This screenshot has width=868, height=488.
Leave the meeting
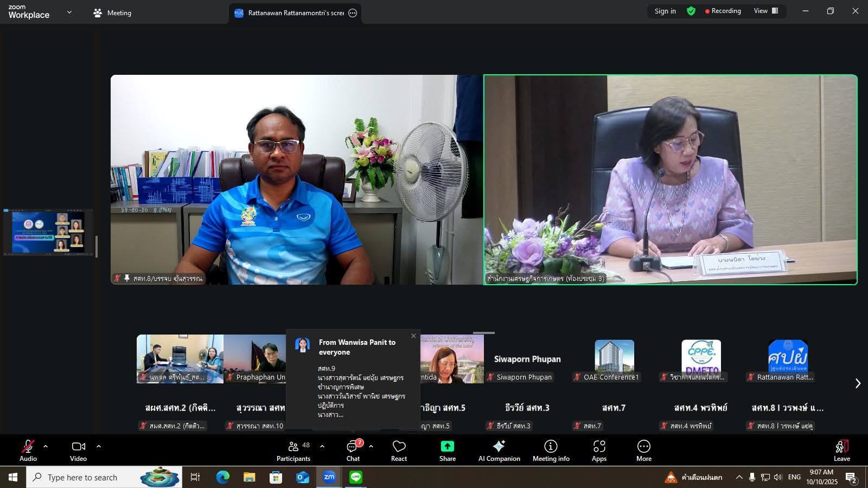(x=841, y=451)
